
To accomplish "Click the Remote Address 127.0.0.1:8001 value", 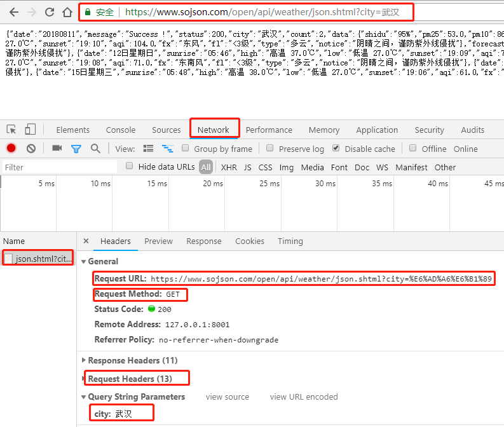I will point(198,325).
